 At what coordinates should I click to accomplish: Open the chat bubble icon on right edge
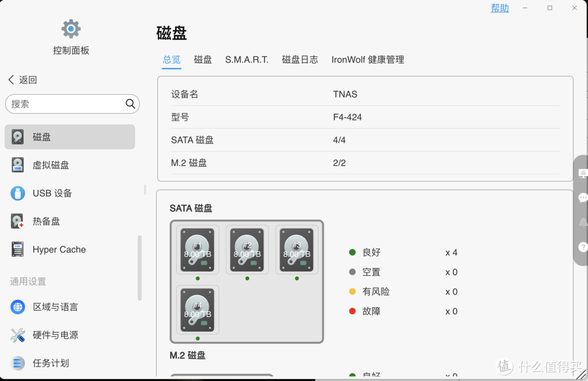[x=584, y=198]
